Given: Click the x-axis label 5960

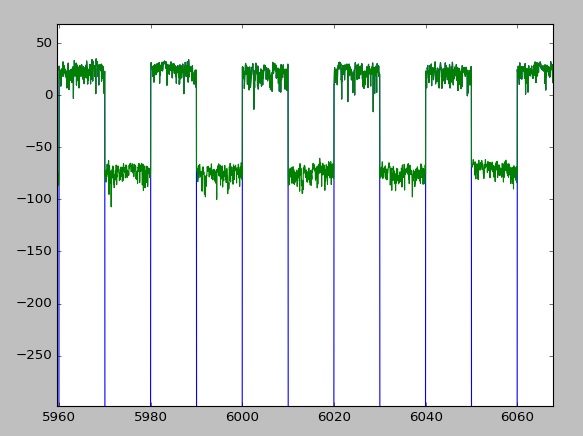Looking at the screenshot, I should point(58,417).
